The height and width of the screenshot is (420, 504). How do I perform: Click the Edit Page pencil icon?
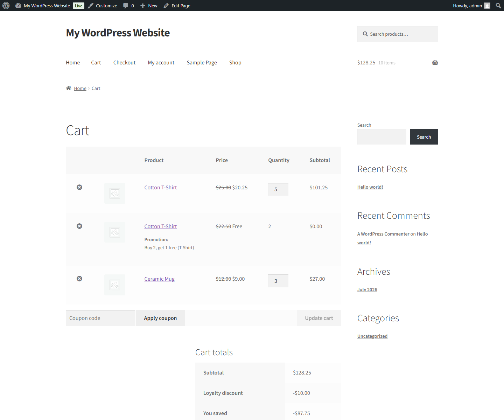click(x=166, y=6)
